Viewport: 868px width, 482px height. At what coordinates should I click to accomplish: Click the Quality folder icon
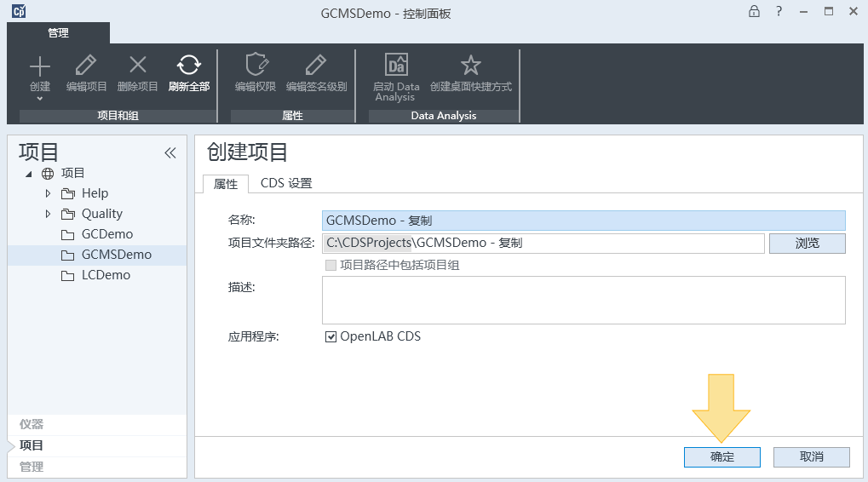pos(68,214)
